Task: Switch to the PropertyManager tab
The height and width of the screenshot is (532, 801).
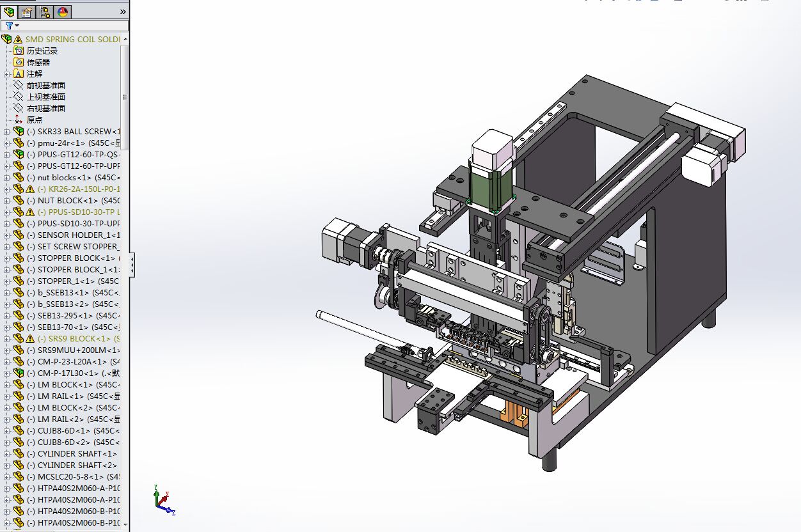Action: (27, 12)
